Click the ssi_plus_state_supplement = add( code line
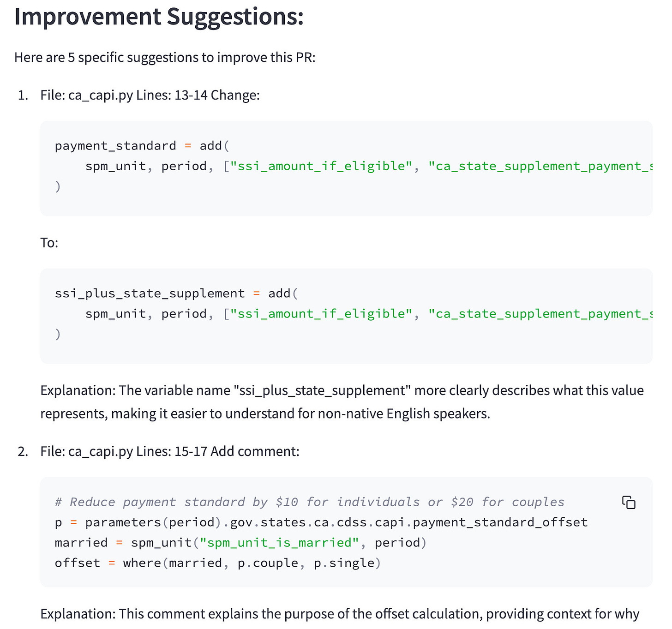Viewport: 672px width, 629px height. click(x=176, y=294)
